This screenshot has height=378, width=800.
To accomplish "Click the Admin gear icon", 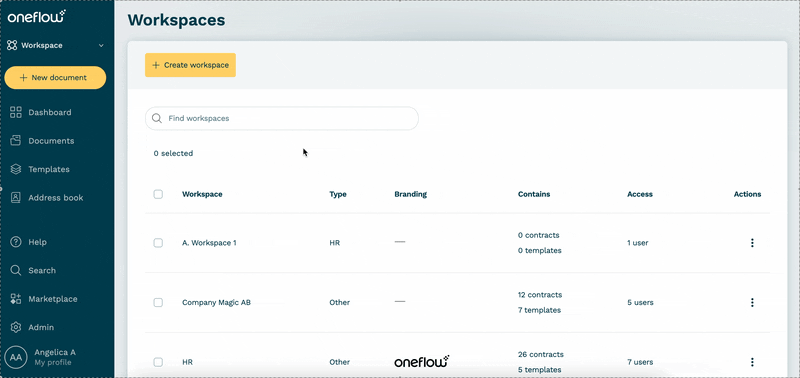I will point(16,327).
